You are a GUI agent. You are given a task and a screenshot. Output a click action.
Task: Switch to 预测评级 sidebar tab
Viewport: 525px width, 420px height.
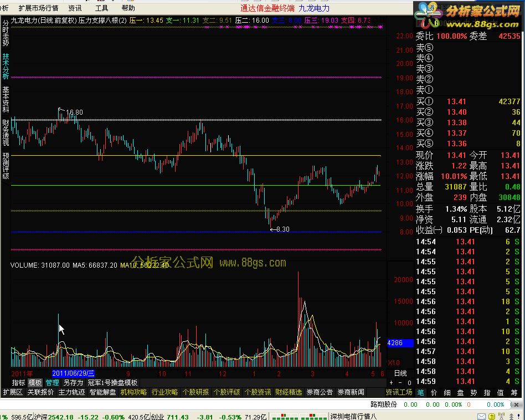tap(6, 166)
